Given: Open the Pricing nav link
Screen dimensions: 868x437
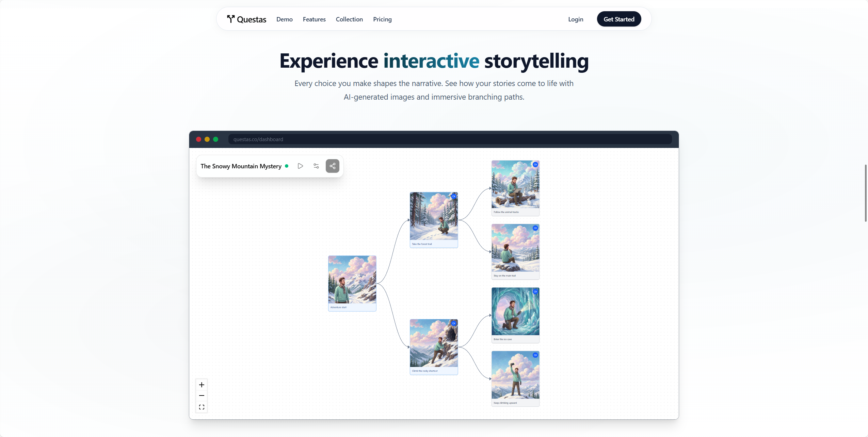Looking at the screenshot, I should click(x=382, y=19).
